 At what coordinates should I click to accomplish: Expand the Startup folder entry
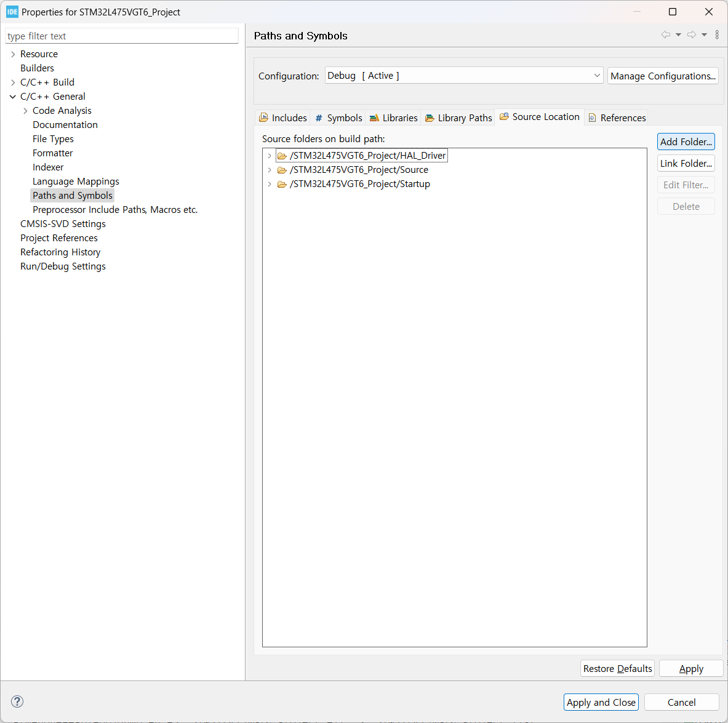click(x=270, y=185)
